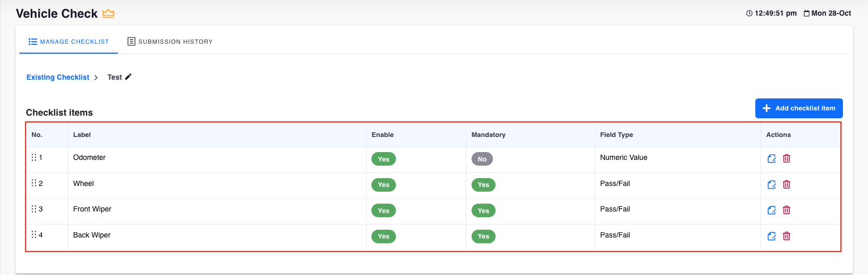Go back to Existing Checklist link
Screen dimensions: 868x275
pyautogui.click(x=58, y=77)
